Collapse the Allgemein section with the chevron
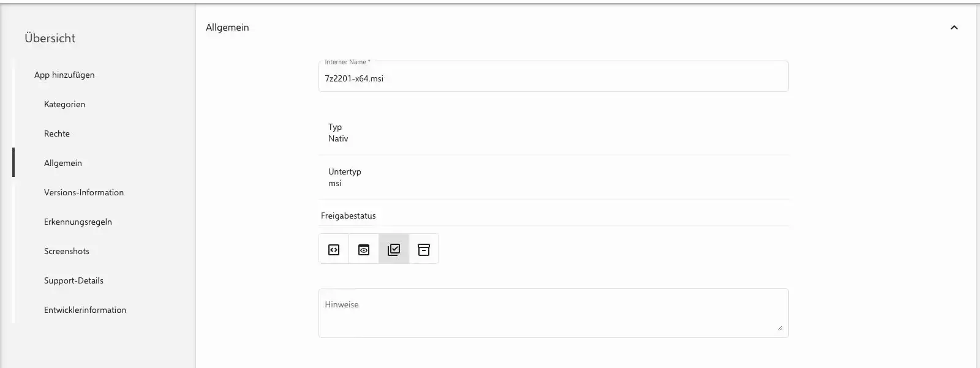This screenshot has width=980, height=368. (954, 28)
